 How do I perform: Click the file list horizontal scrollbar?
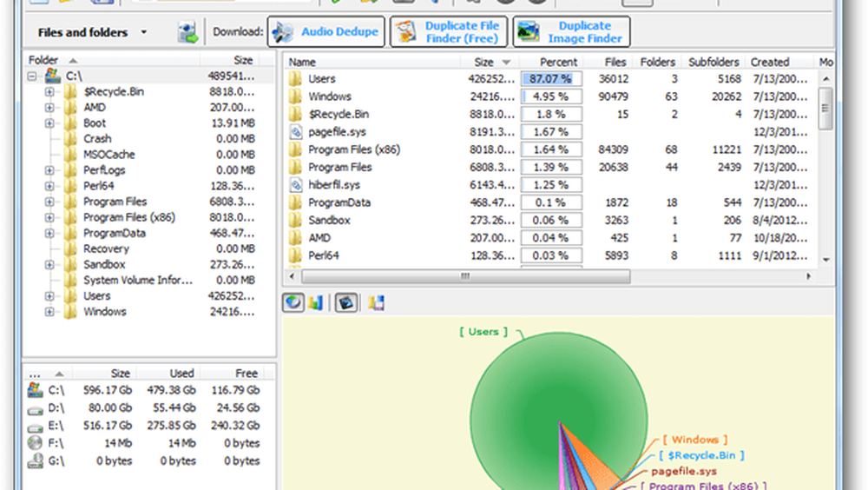click(464, 276)
